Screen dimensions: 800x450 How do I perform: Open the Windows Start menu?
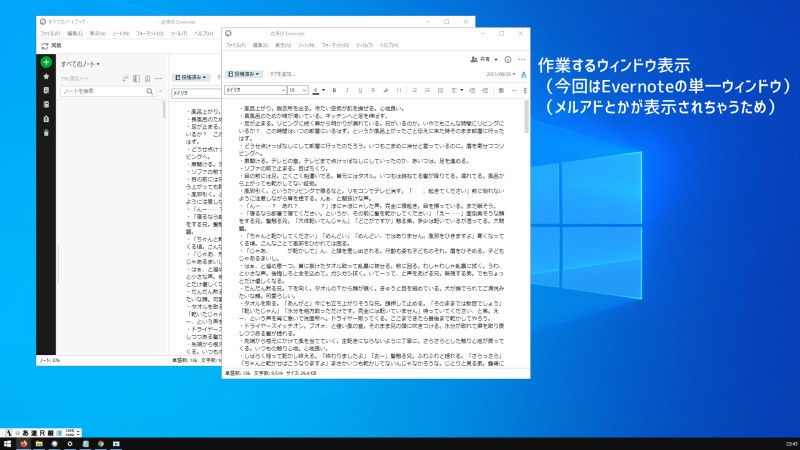coord(7,444)
